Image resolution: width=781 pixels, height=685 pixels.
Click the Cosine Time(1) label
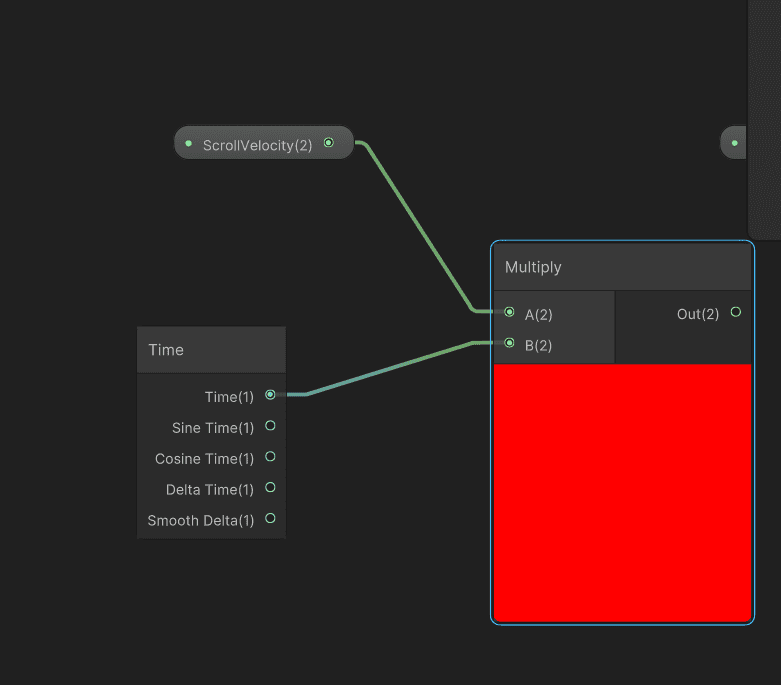[204, 459]
